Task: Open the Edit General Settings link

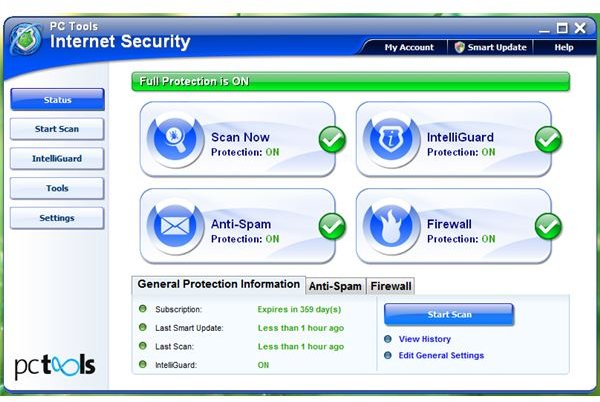Action: [441, 355]
